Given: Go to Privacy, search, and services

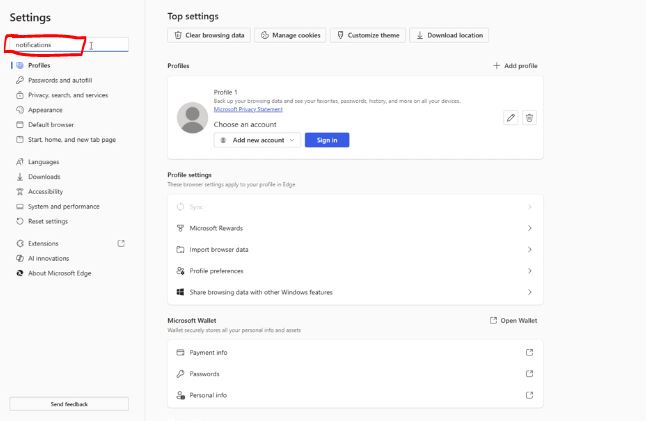Looking at the screenshot, I should (68, 95).
